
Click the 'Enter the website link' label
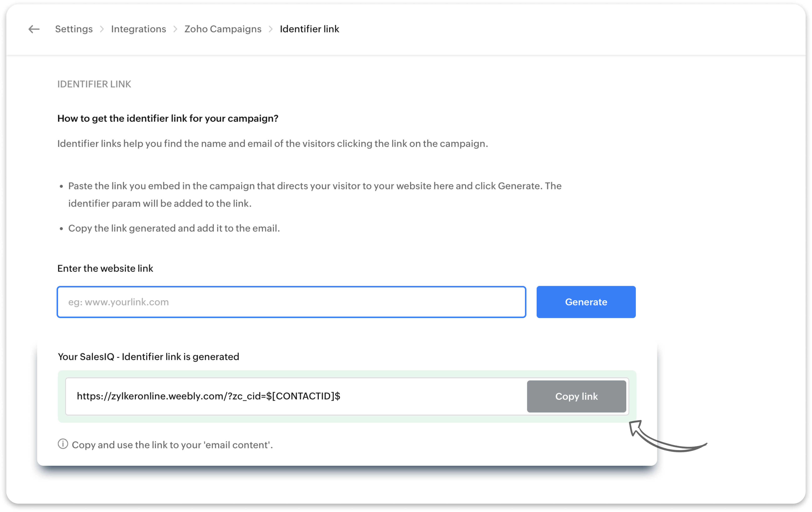pyautogui.click(x=105, y=268)
